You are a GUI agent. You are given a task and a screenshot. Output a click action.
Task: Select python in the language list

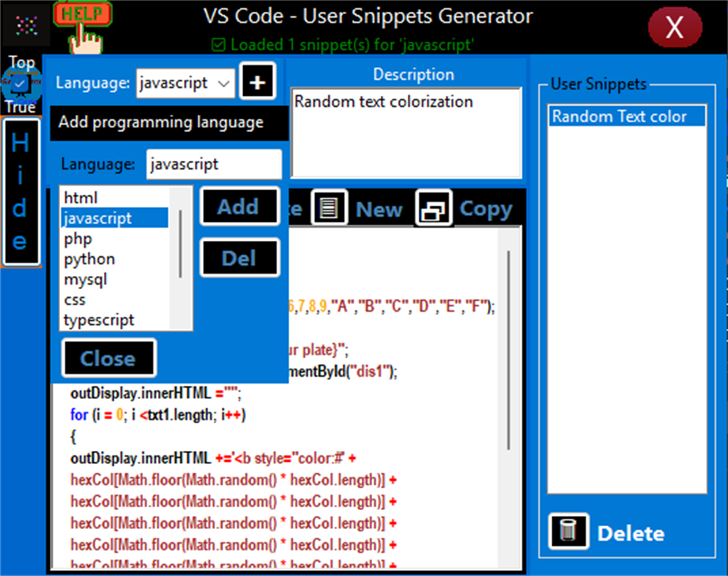point(115,258)
